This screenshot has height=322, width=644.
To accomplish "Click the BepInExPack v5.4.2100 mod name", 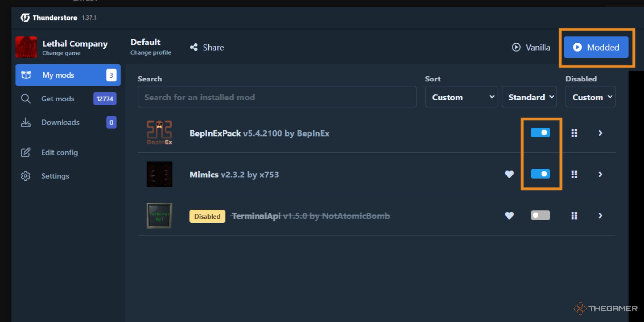I will click(259, 133).
